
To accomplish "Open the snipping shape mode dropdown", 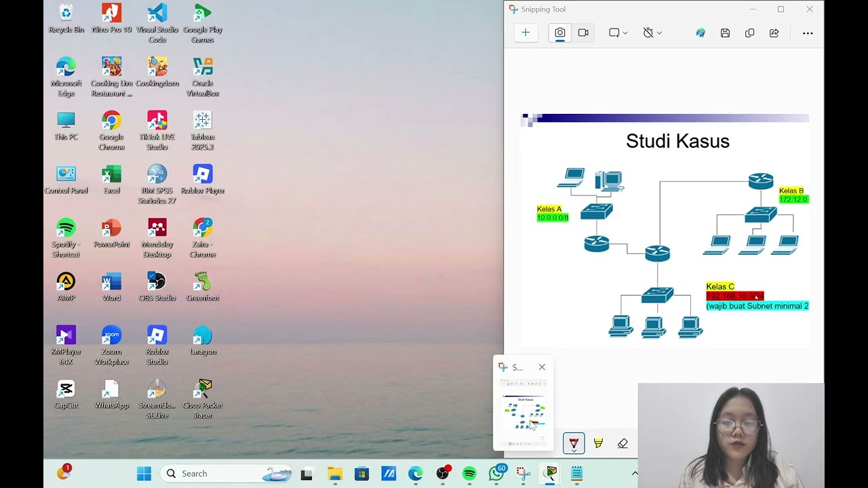I will 618,33.
